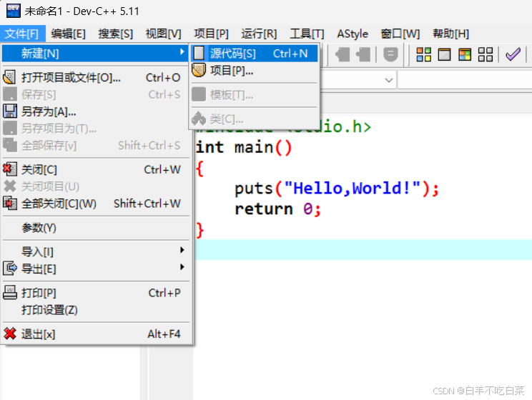Open the 帮助[H] menu
The height and width of the screenshot is (400, 532).
[x=450, y=34]
